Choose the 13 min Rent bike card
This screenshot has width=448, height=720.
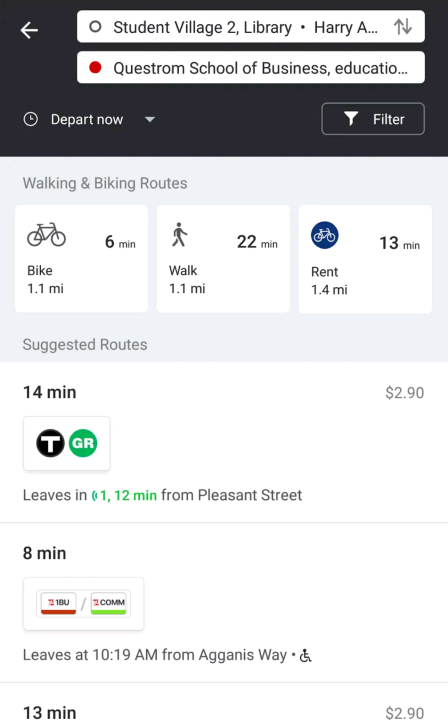(x=365, y=259)
